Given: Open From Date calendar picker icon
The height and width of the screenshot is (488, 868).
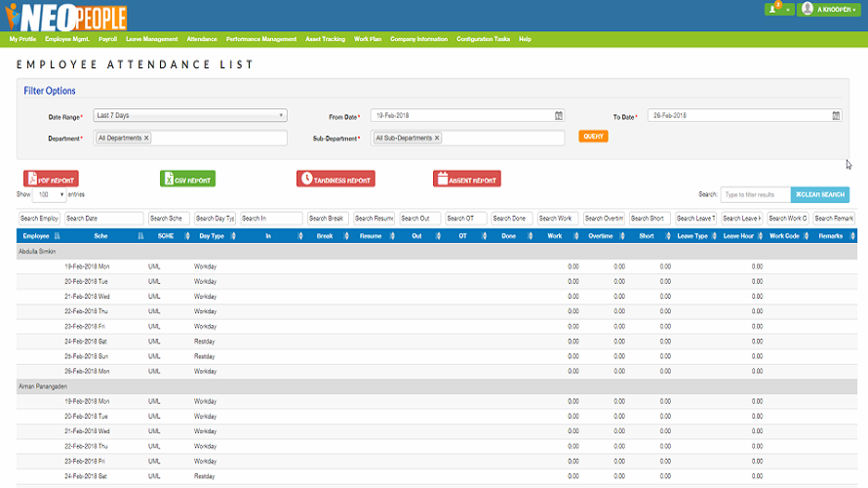Looking at the screenshot, I should [x=559, y=115].
